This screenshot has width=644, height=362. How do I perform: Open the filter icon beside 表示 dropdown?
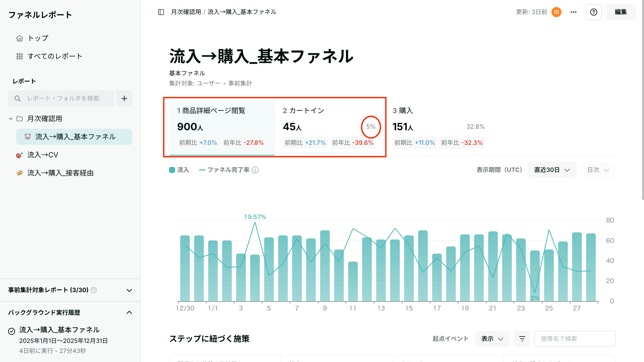[x=522, y=339]
